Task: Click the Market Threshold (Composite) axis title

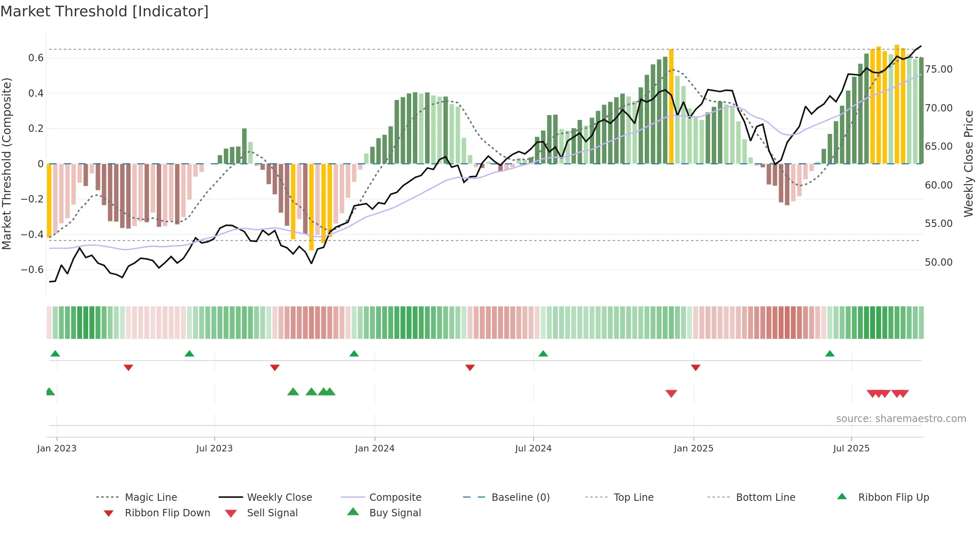Action: click(7, 164)
